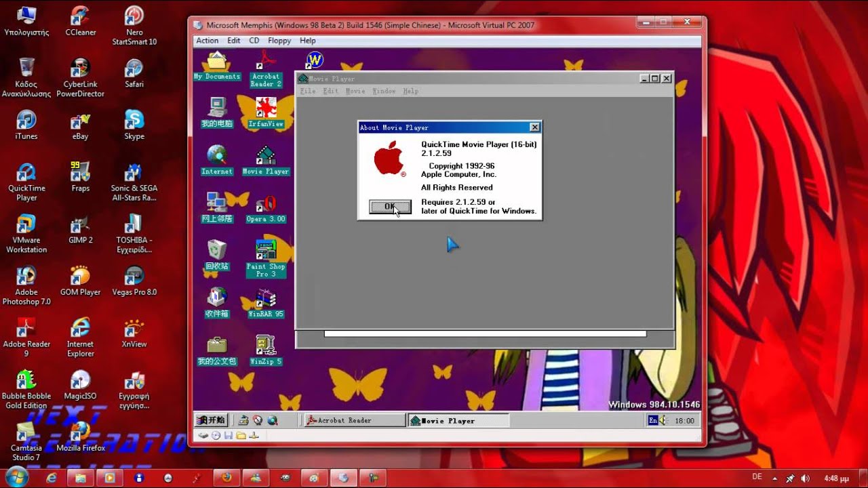The width and height of the screenshot is (868, 488).
Task: Open QuickTime Player desktop icon
Action: [x=26, y=182]
